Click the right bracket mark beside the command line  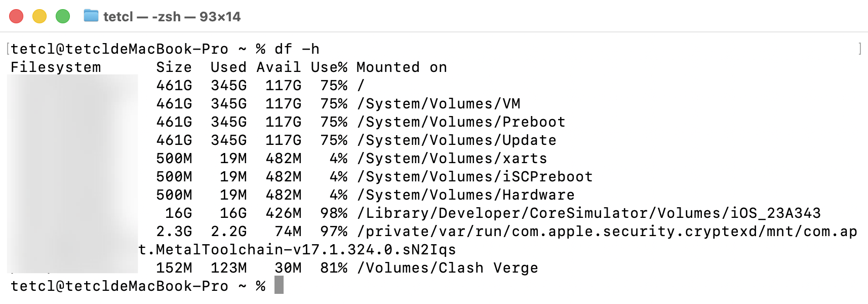pos(860,49)
